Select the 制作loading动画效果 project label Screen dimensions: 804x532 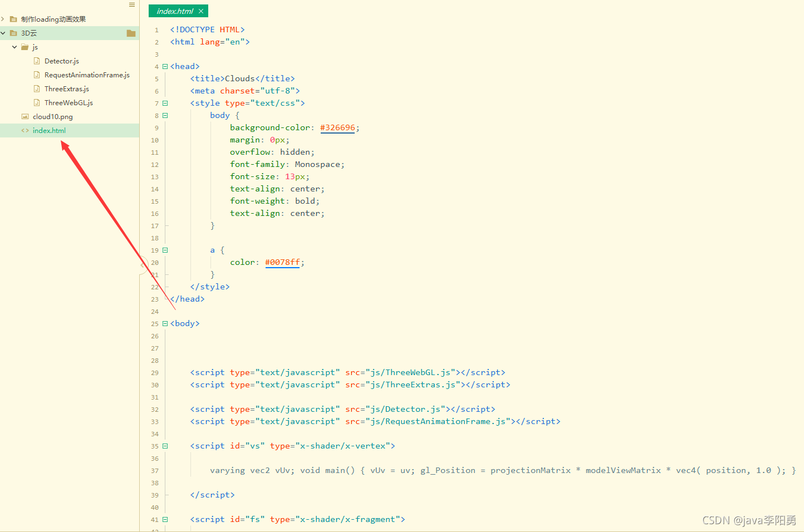pos(53,19)
